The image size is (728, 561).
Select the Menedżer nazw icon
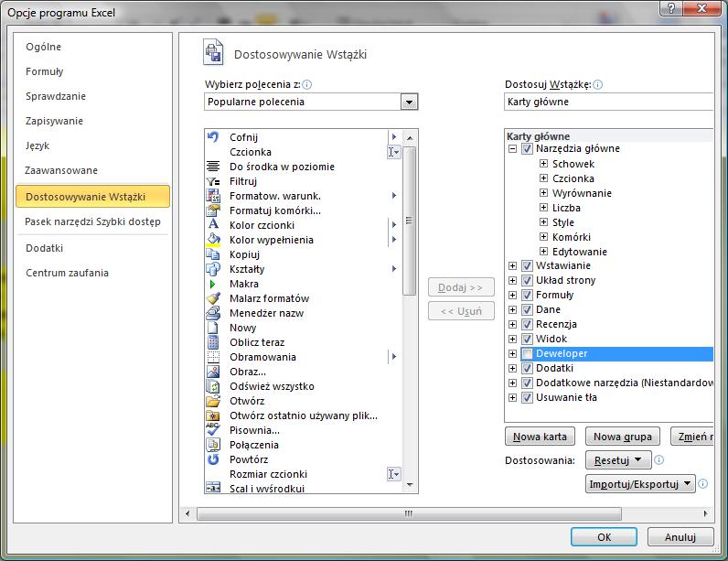pyautogui.click(x=213, y=313)
